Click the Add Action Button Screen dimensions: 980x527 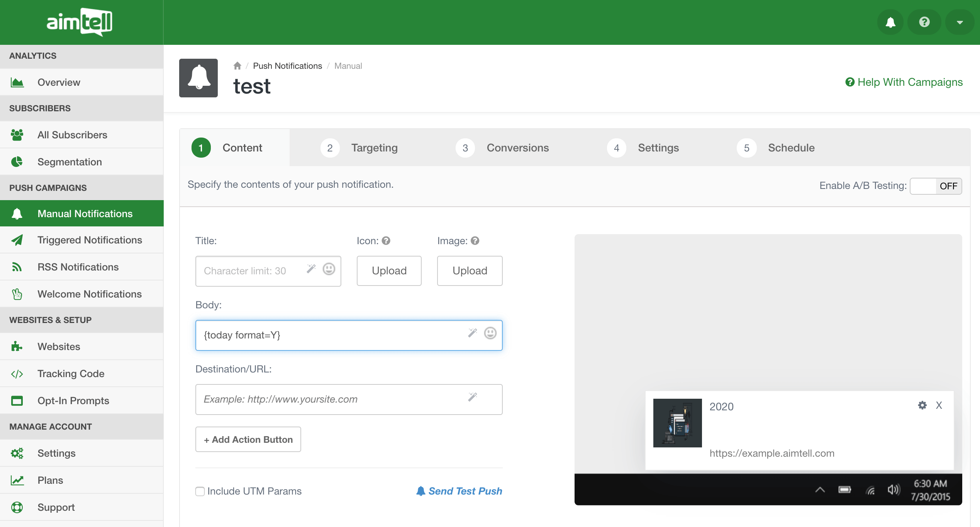pos(248,439)
